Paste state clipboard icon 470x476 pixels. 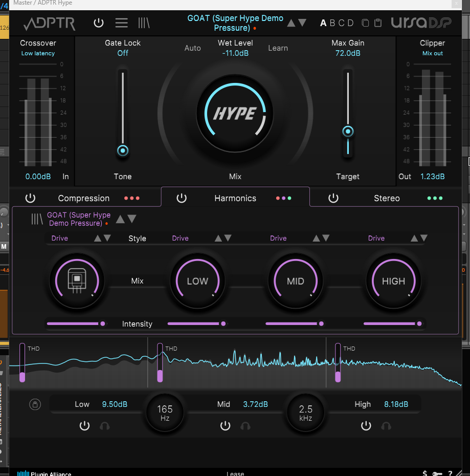[378, 23]
